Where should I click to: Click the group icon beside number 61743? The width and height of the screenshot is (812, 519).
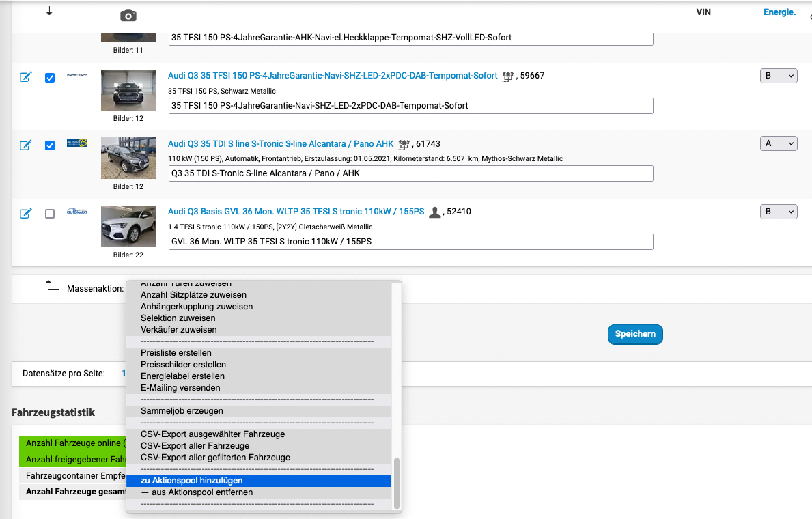pyautogui.click(x=404, y=144)
